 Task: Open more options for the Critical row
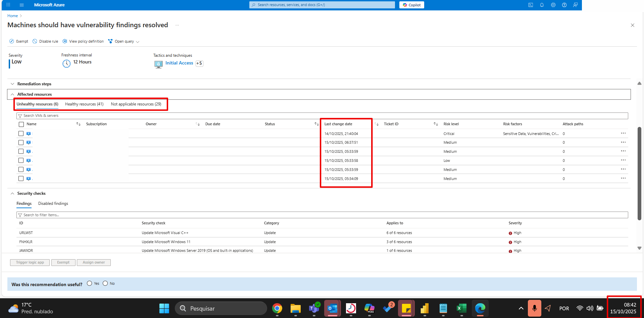(623, 133)
